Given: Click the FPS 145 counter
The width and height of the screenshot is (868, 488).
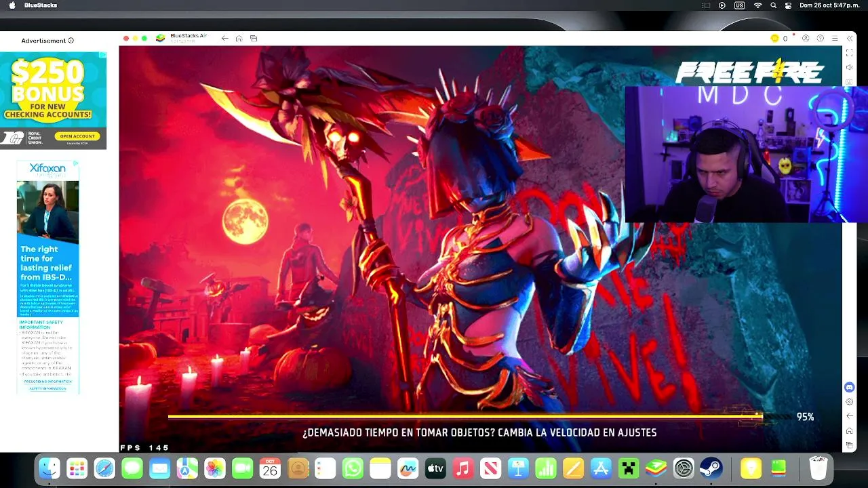Looking at the screenshot, I should [x=144, y=448].
